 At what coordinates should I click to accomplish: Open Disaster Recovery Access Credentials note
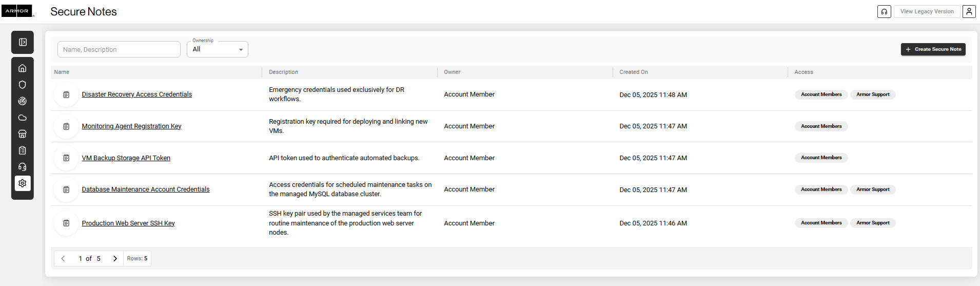tap(136, 94)
